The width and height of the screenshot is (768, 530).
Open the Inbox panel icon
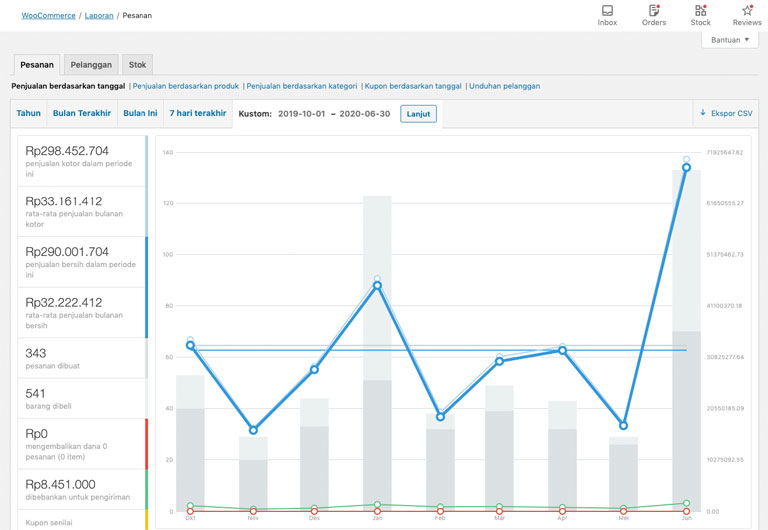click(607, 15)
